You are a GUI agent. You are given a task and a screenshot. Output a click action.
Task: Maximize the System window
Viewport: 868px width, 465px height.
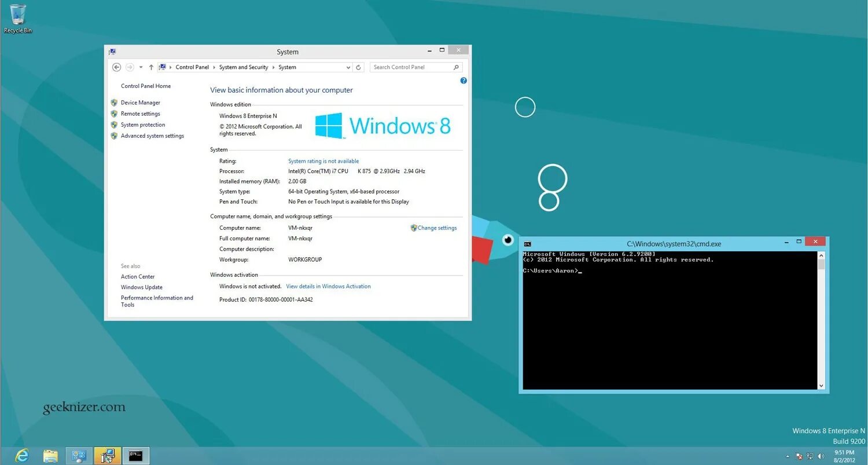pyautogui.click(x=442, y=50)
